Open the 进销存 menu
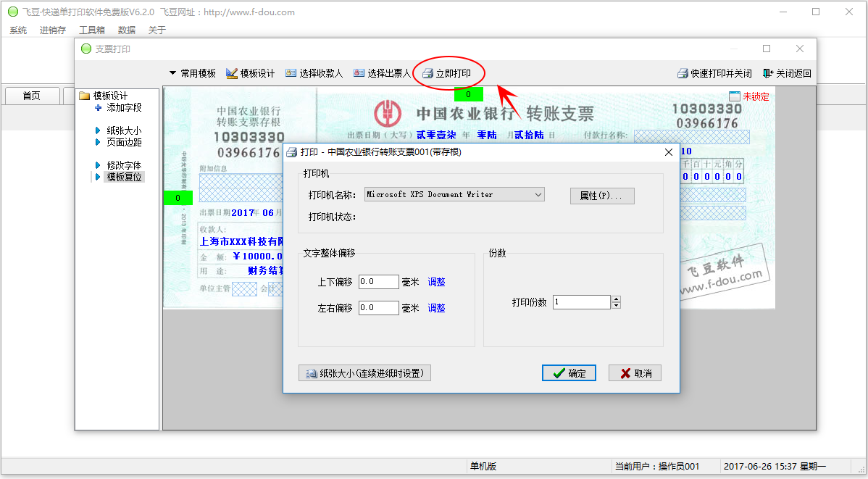 53,30
